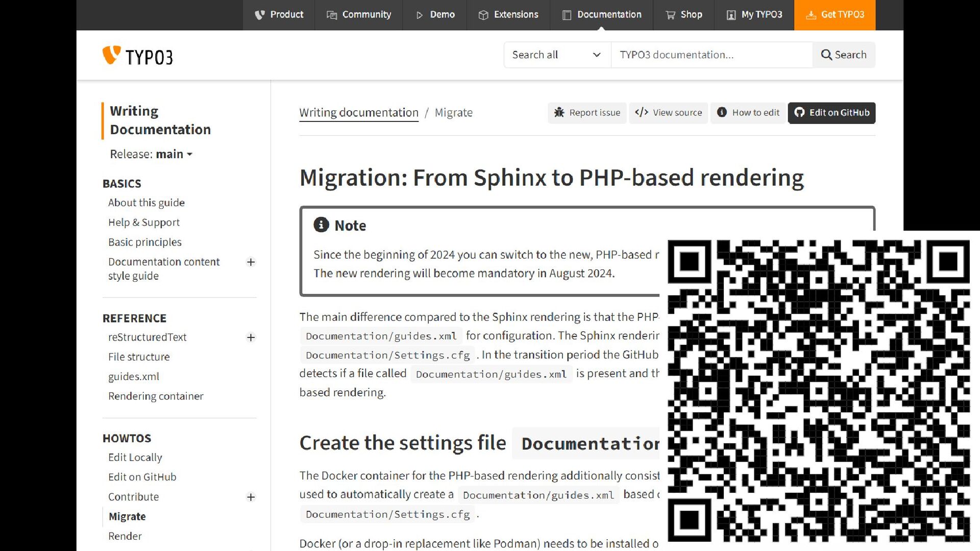Open the Release: main version dropdown
The image size is (980, 551).
coord(151,154)
